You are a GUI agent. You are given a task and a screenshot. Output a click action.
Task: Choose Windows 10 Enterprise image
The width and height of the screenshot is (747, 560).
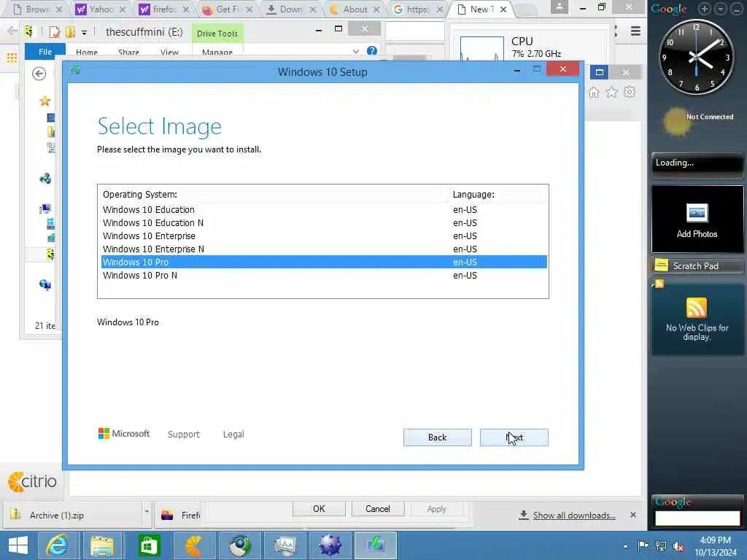pyautogui.click(x=324, y=236)
